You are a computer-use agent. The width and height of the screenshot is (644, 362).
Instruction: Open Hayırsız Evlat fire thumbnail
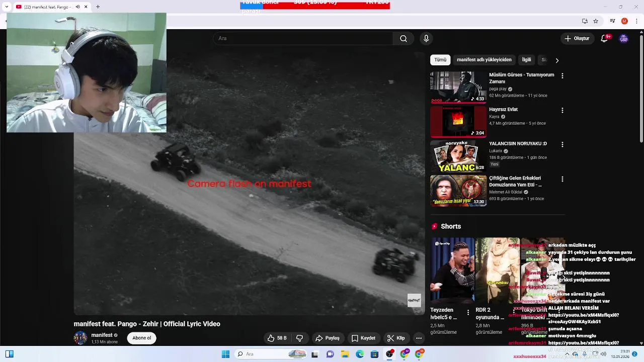pos(458,122)
